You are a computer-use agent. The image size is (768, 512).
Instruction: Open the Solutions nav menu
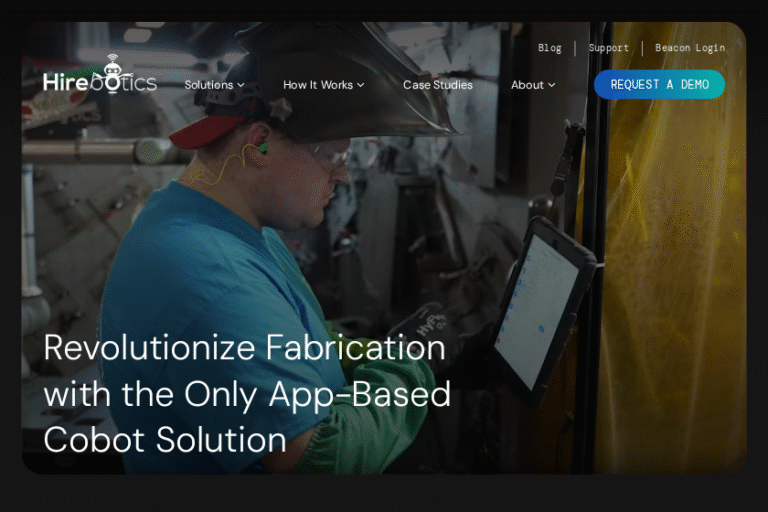[x=208, y=85]
